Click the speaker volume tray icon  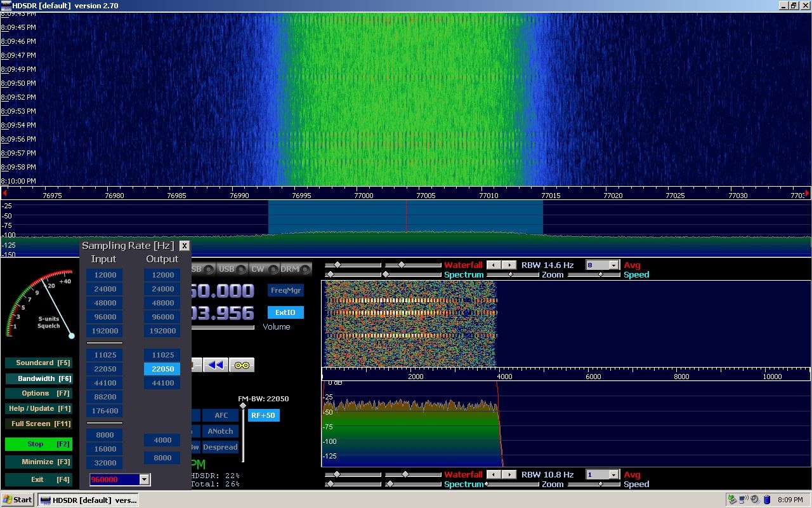tap(755, 500)
